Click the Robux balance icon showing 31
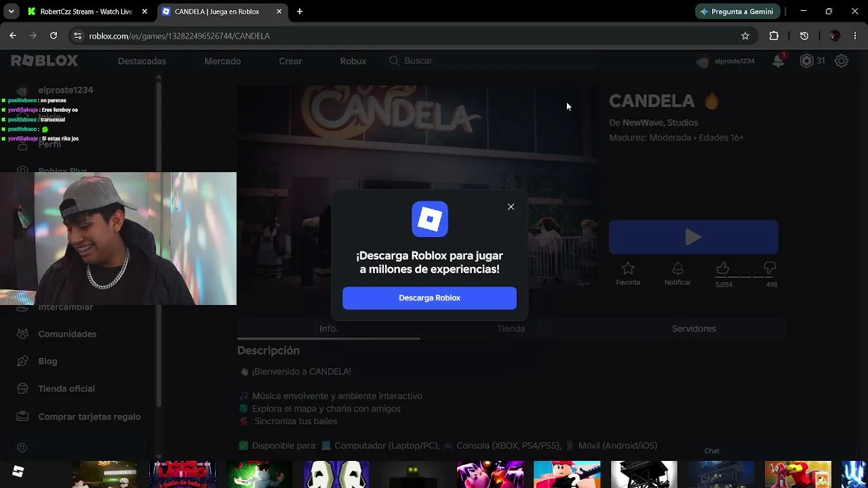Screen dimensions: 868x488 806,61
